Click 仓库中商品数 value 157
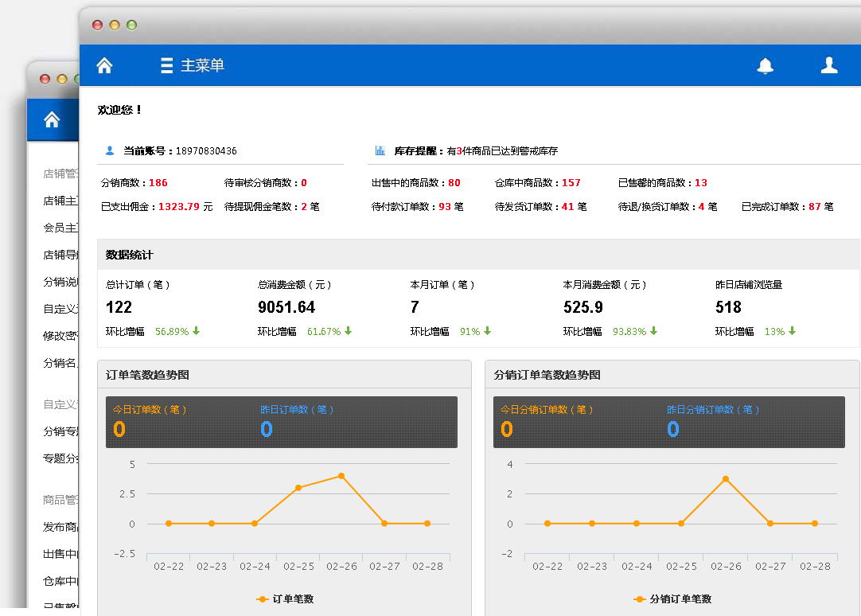861x616 pixels. tap(571, 183)
